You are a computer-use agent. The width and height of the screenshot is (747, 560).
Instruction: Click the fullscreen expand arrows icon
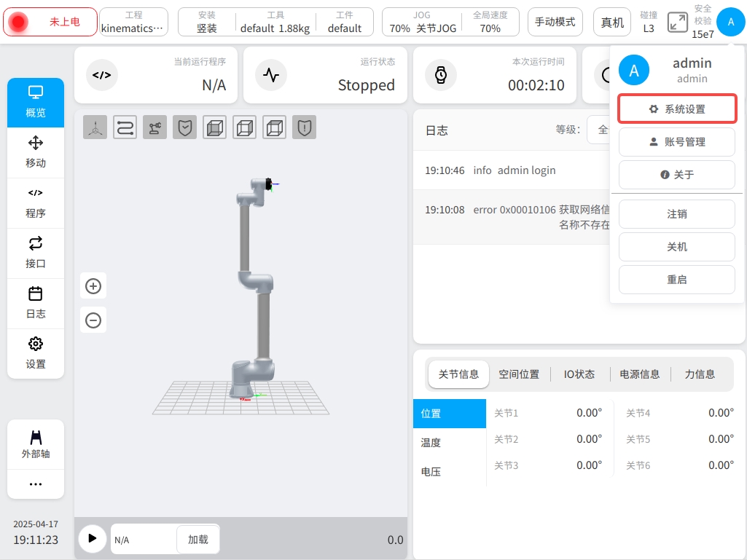pyautogui.click(x=678, y=23)
